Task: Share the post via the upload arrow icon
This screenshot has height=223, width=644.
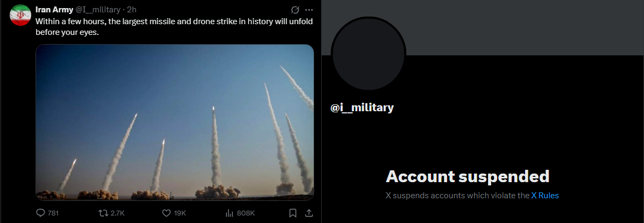Action: click(309, 213)
